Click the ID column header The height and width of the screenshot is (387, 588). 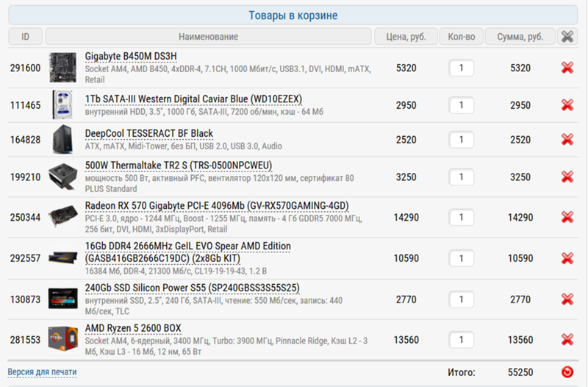click(x=25, y=36)
